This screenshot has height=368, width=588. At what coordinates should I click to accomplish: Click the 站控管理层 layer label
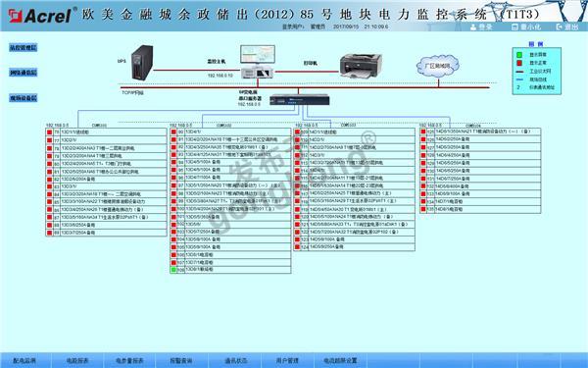(24, 48)
